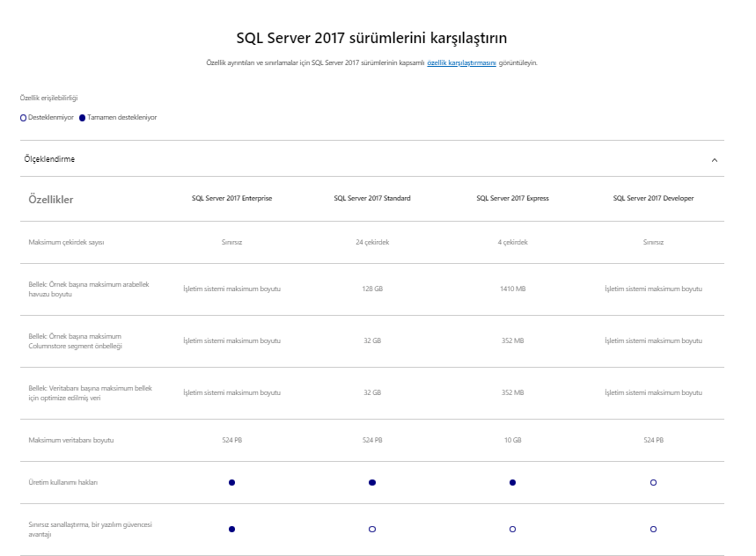Click the Tamamen destekleniyor legend dot icon
This screenshot has height=556, width=756.
click(83, 118)
